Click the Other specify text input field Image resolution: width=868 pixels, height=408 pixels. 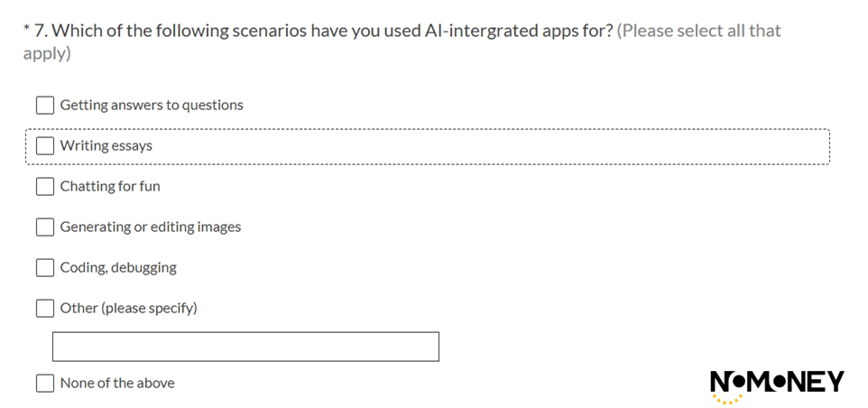(245, 347)
